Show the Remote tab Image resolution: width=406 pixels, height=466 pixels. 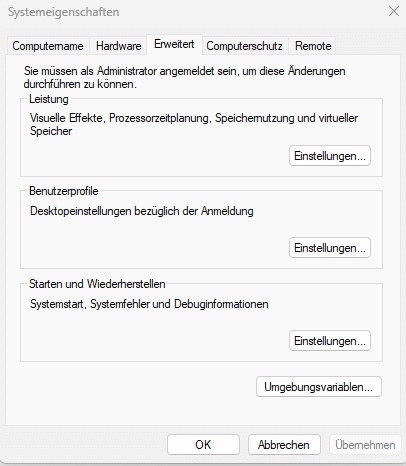pyautogui.click(x=313, y=46)
